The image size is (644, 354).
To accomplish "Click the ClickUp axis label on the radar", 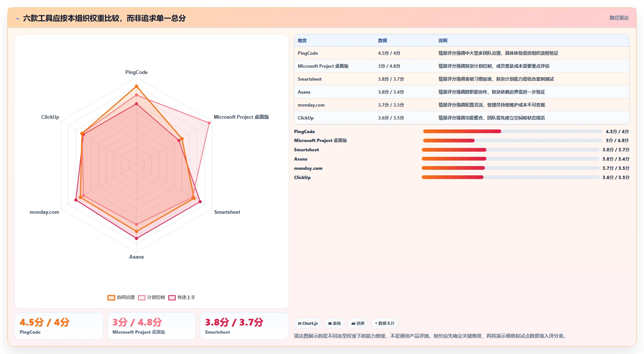I will click(x=50, y=117).
